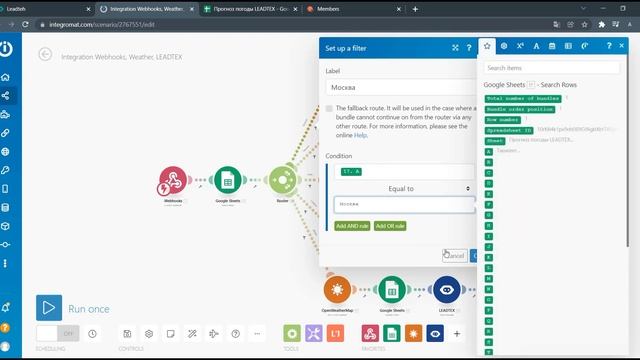Open the Webhooks module on the canvas

[x=173, y=180]
